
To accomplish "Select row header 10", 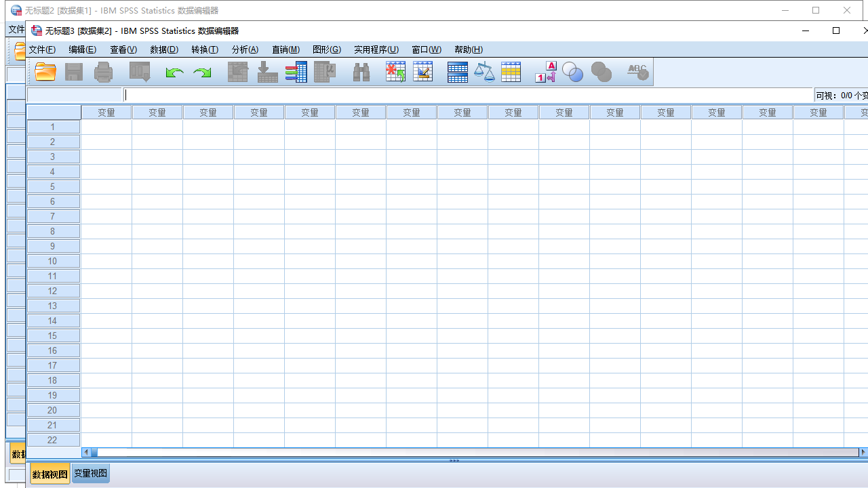I will tap(54, 261).
